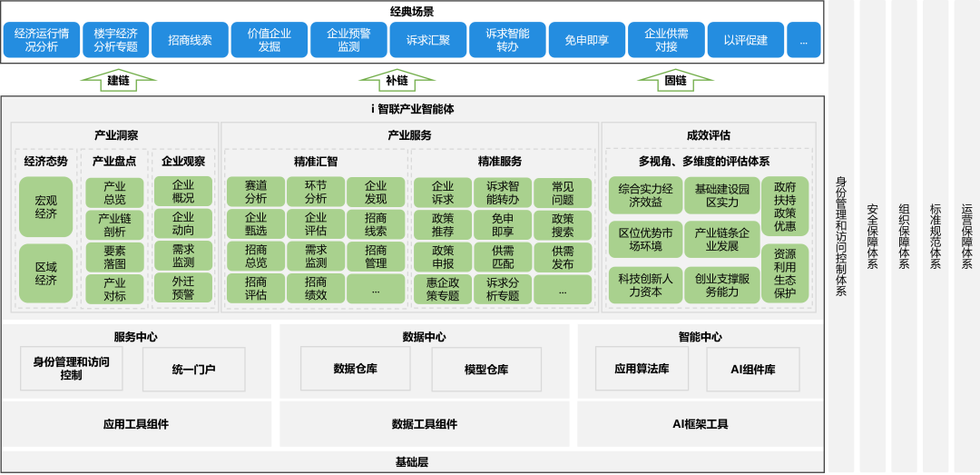Choose 综合实力经济效益 in 成效评估
This screenshot has width=980, height=475.
[645, 195]
